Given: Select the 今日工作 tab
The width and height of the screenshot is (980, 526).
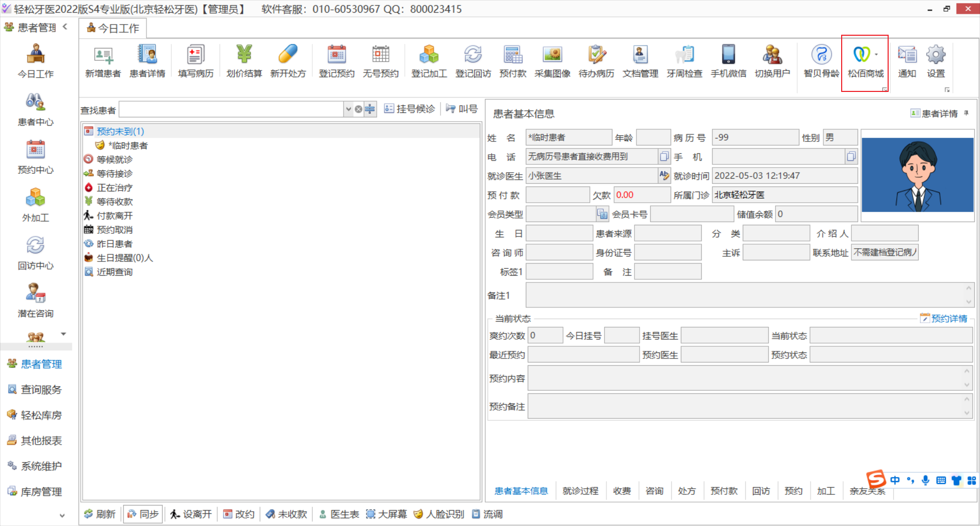Looking at the screenshot, I should [113, 28].
